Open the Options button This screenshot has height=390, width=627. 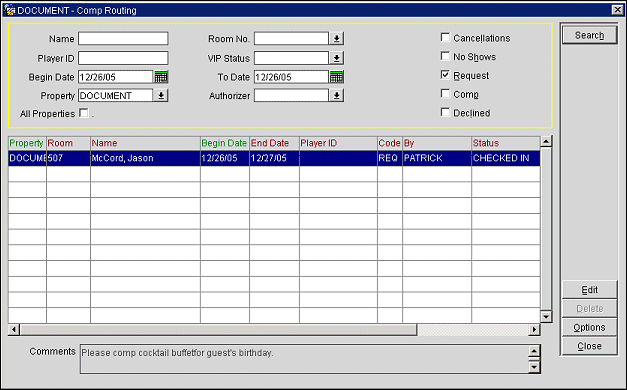pyautogui.click(x=589, y=327)
